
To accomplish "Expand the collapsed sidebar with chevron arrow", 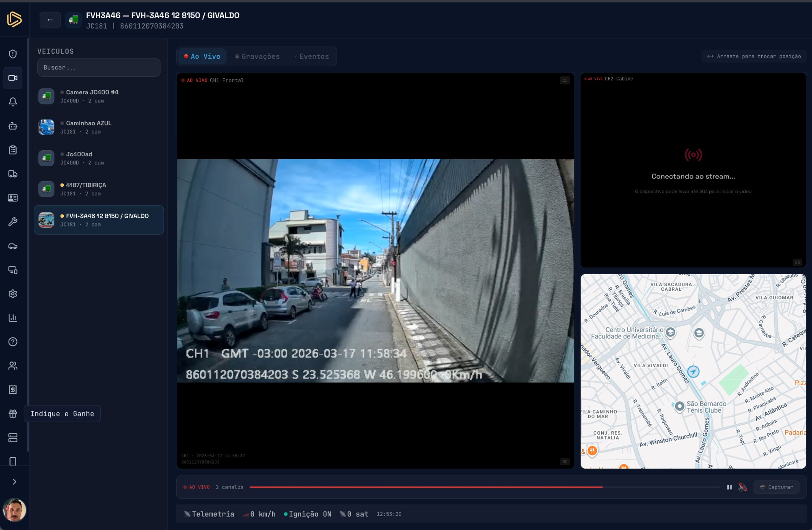I will click(14, 482).
